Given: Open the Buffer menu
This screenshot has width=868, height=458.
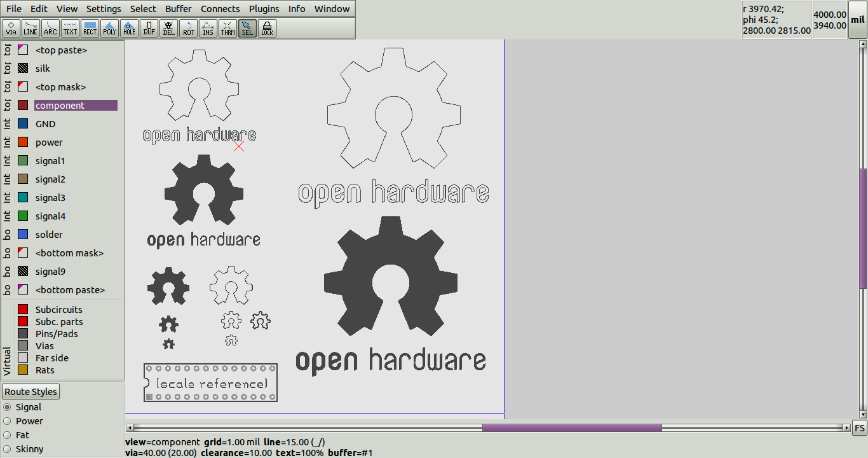Looking at the screenshot, I should pos(179,9).
